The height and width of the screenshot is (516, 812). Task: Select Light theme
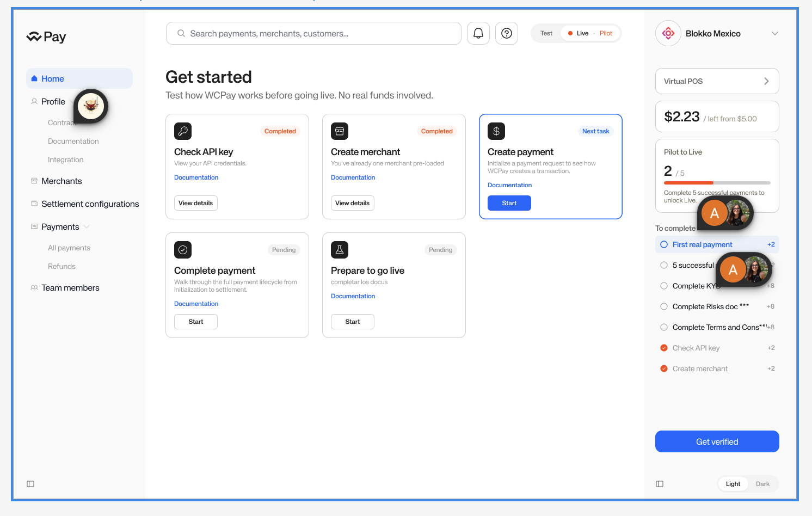coord(733,484)
